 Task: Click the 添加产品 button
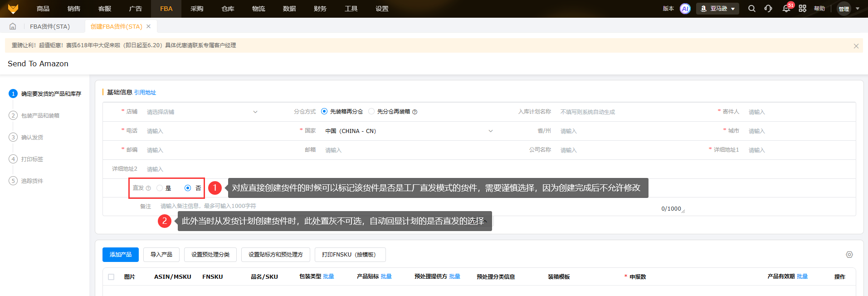(120, 255)
